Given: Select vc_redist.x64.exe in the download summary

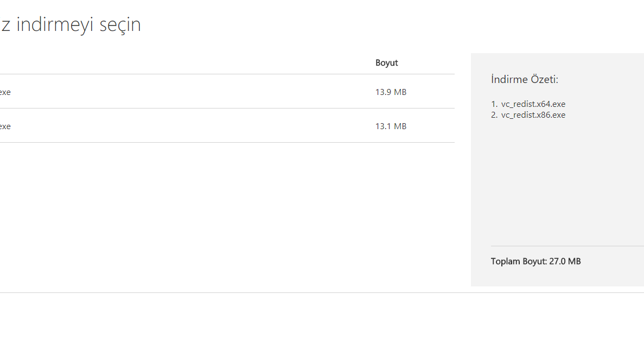Looking at the screenshot, I should tap(533, 104).
